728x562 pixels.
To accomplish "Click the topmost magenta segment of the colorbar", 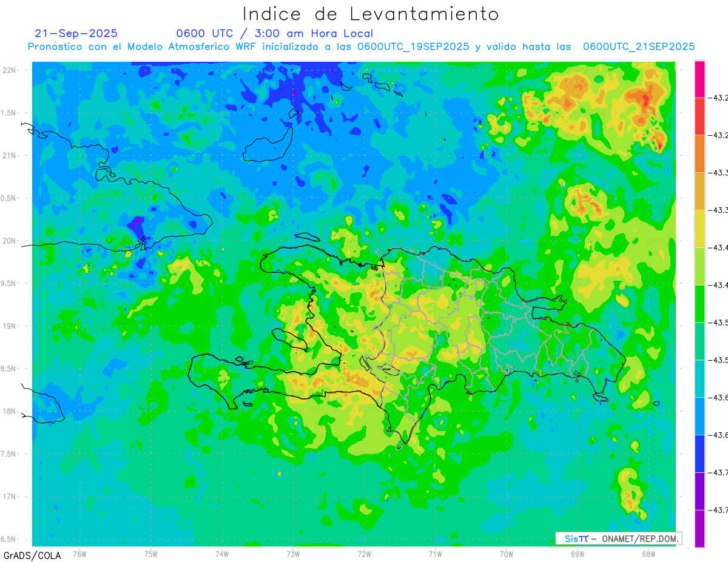I will (699, 79).
